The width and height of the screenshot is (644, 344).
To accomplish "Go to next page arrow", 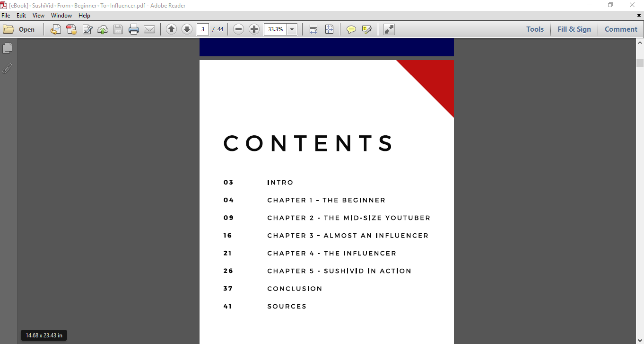I will point(187,29).
